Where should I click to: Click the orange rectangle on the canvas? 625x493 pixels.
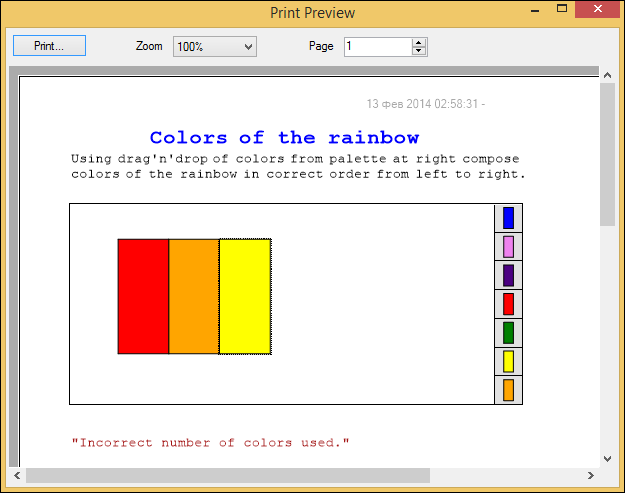[194, 296]
